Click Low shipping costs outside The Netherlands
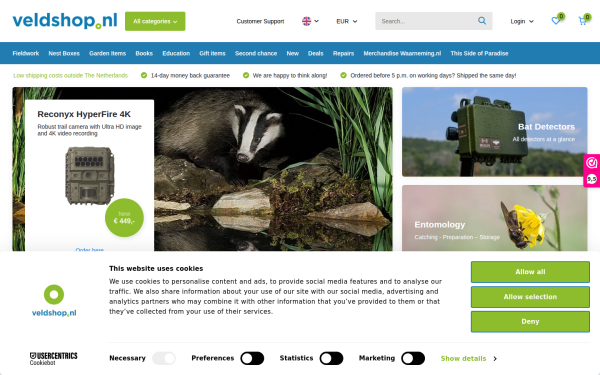 coord(70,75)
